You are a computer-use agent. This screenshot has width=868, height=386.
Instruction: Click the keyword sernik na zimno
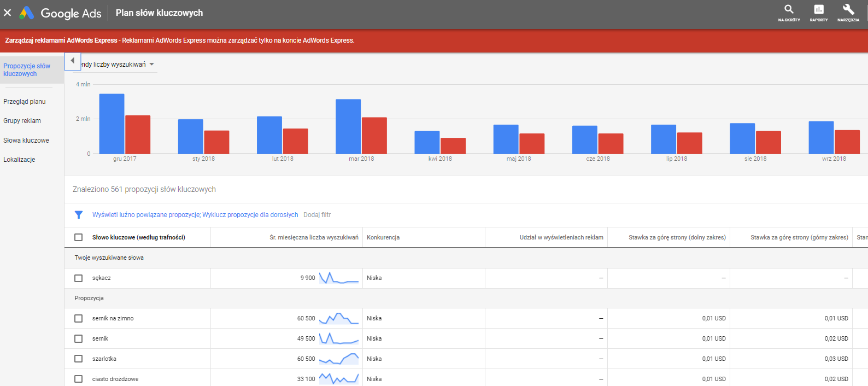tap(113, 318)
